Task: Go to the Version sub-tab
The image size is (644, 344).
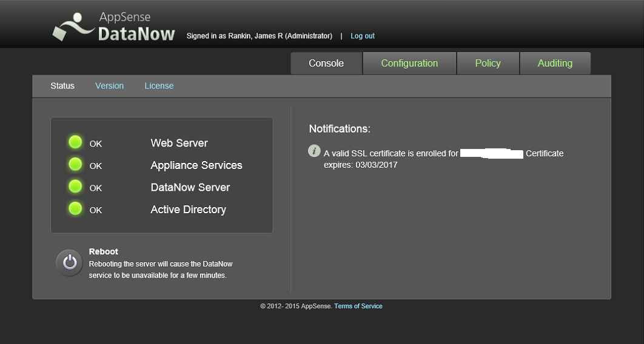Action: [x=109, y=85]
